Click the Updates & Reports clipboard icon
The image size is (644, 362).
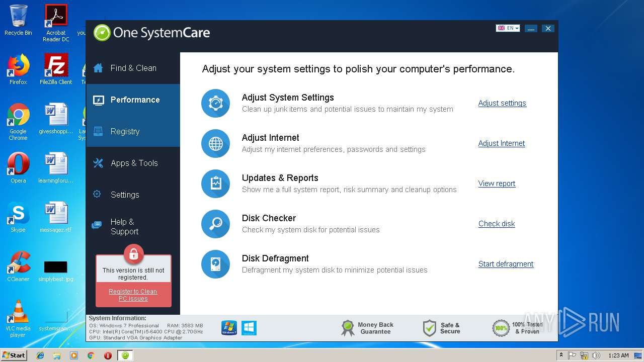(x=215, y=184)
